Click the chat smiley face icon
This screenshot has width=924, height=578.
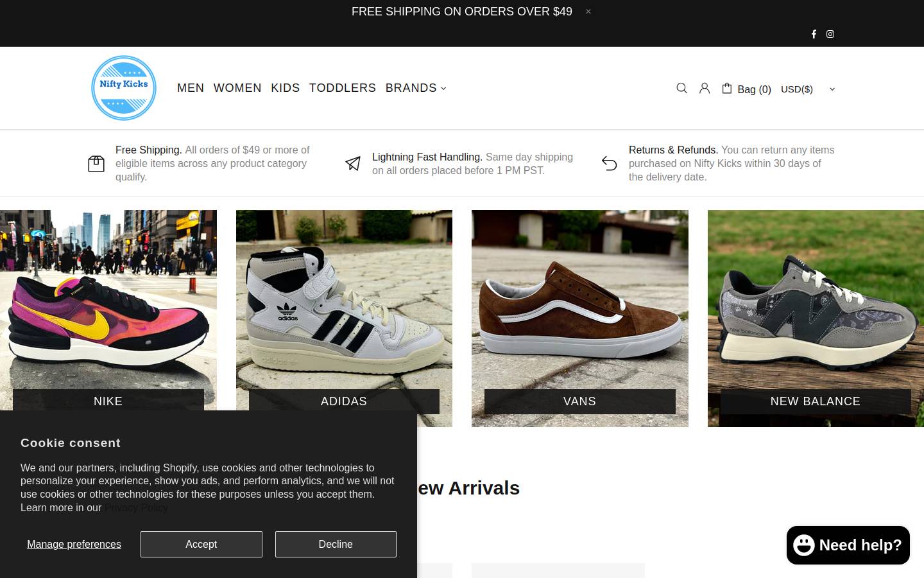(x=804, y=545)
